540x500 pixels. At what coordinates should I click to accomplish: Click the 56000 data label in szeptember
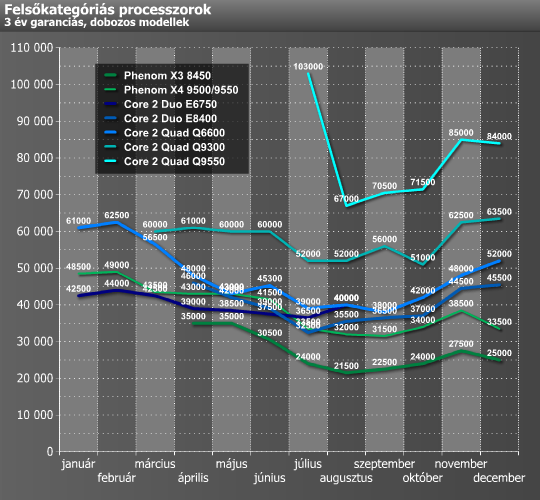click(x=384, y=239)
